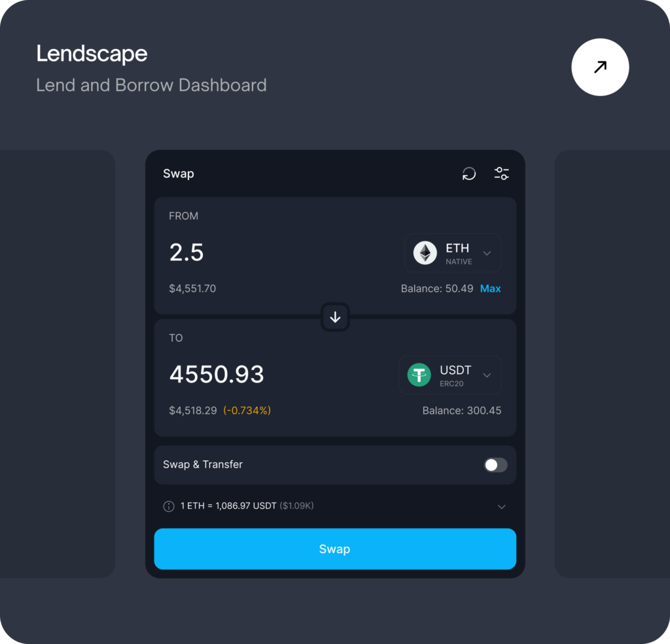Click the blue Swap button
Image resolution: width=670 pixels, height=644 pixels.
(x=335, y=549)
